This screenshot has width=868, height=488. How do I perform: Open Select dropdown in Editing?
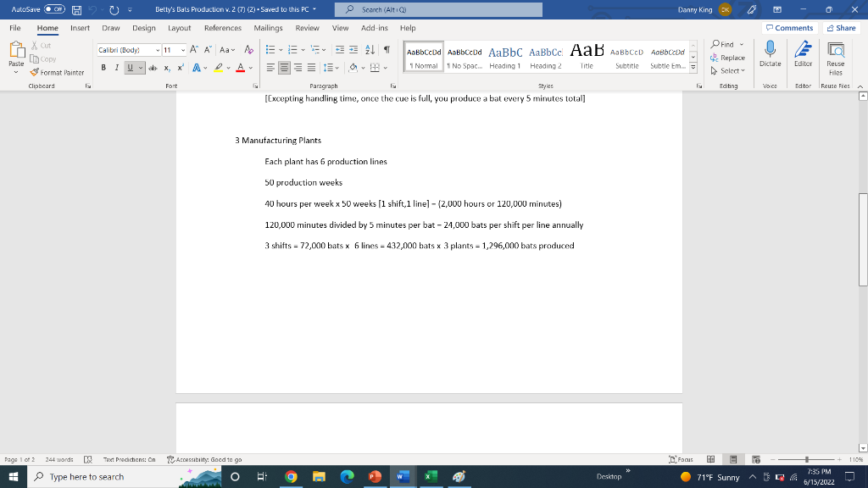tap(728, 71)
